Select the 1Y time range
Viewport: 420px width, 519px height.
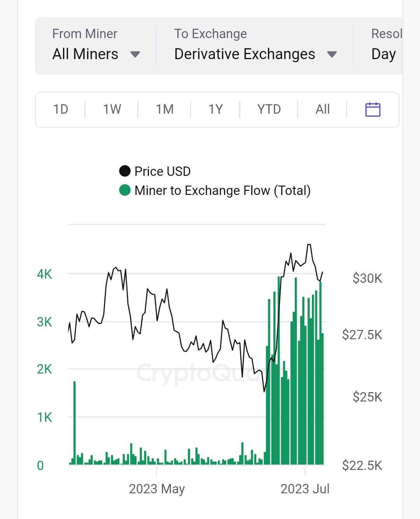click(216, 109)
